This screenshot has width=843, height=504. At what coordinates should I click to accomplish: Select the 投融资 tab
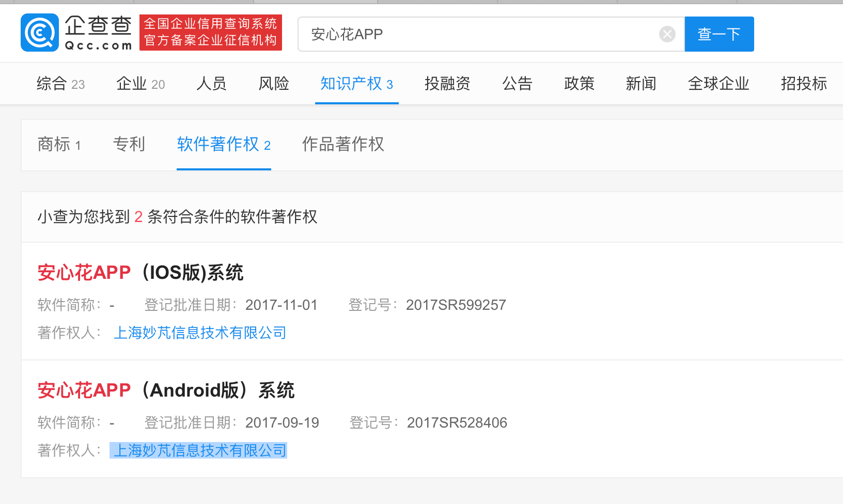click(x=447, y=84)
